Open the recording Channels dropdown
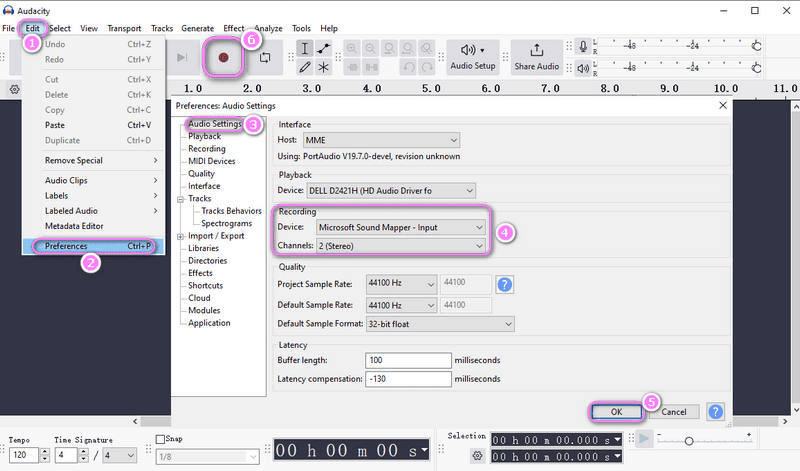This screenshot has height=471, width=800. pos(400,245)
